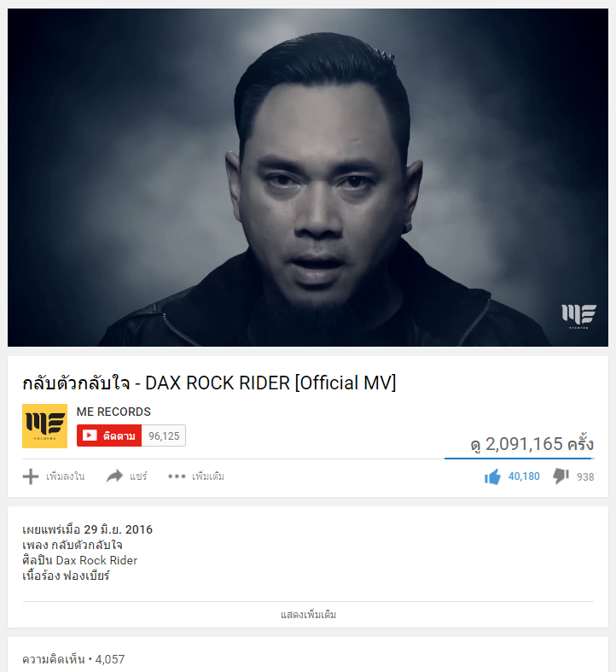This screenshot has height=672, width=616.
Task: Open the ME RECORDS yellow channel avatar
Action: tap(44, 426)
